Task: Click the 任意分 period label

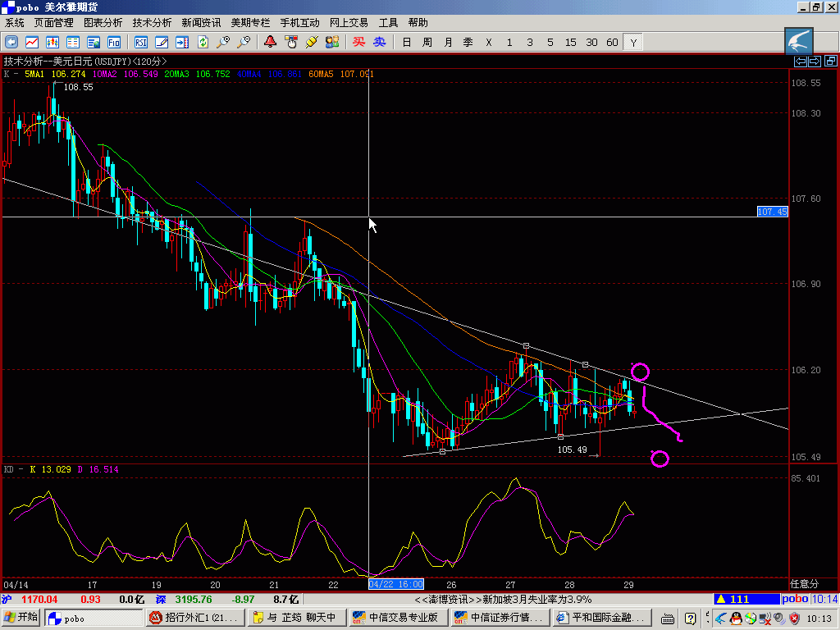Action: (x=804, y=584)
